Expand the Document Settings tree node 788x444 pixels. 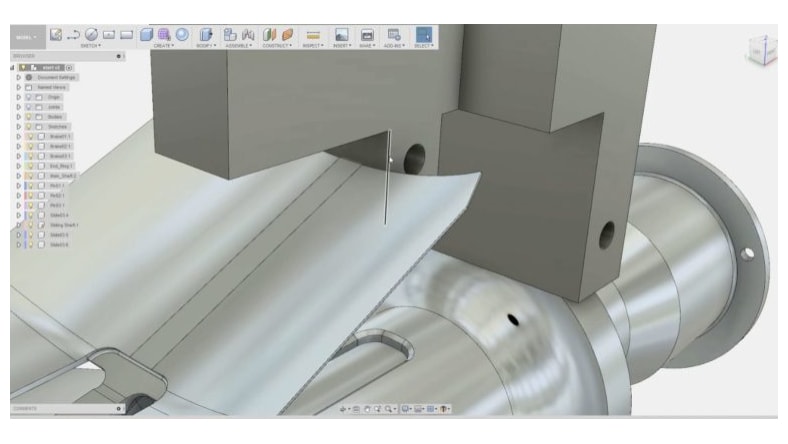click(18, 77)
